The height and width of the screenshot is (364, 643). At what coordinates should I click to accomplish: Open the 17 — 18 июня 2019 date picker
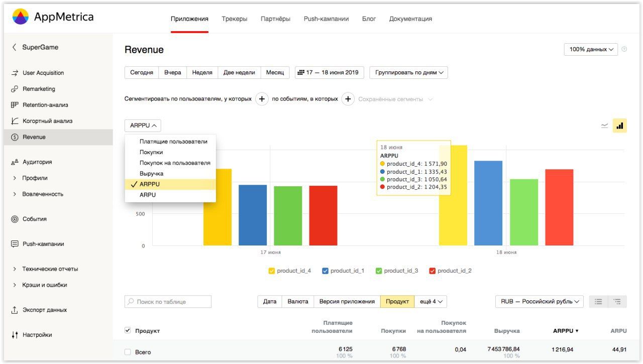[x=330, y=72]
